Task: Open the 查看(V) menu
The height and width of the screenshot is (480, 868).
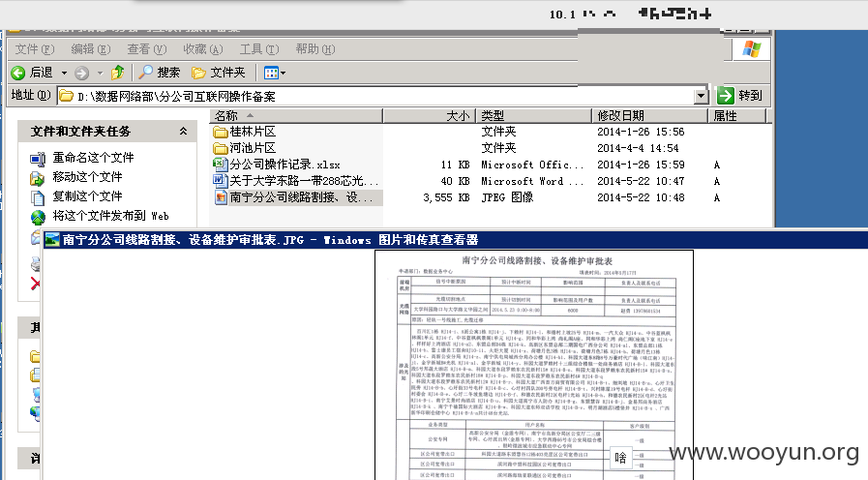Action: (147, 49)
